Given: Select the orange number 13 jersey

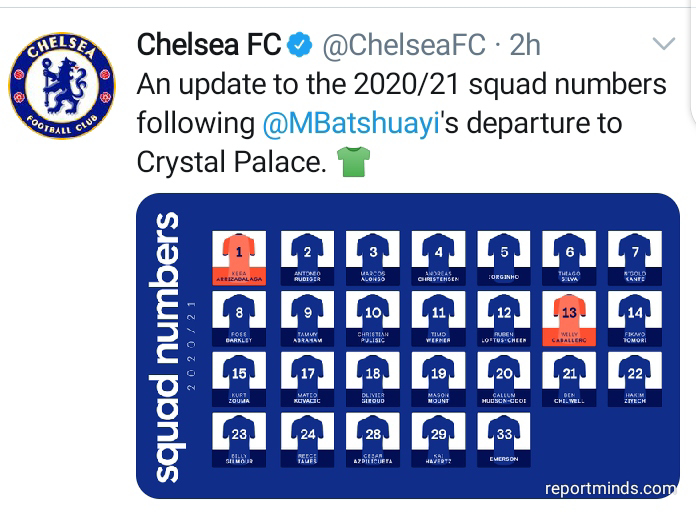Looking at the screenshot, I should (x=570, y=316).
